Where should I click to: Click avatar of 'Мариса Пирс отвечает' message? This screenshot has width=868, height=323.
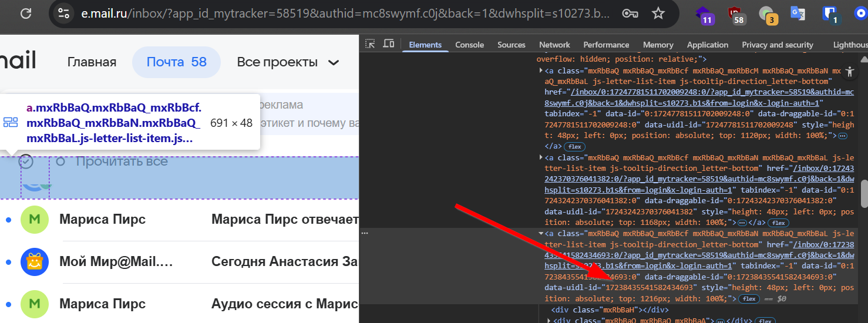(x=34, y=220)
